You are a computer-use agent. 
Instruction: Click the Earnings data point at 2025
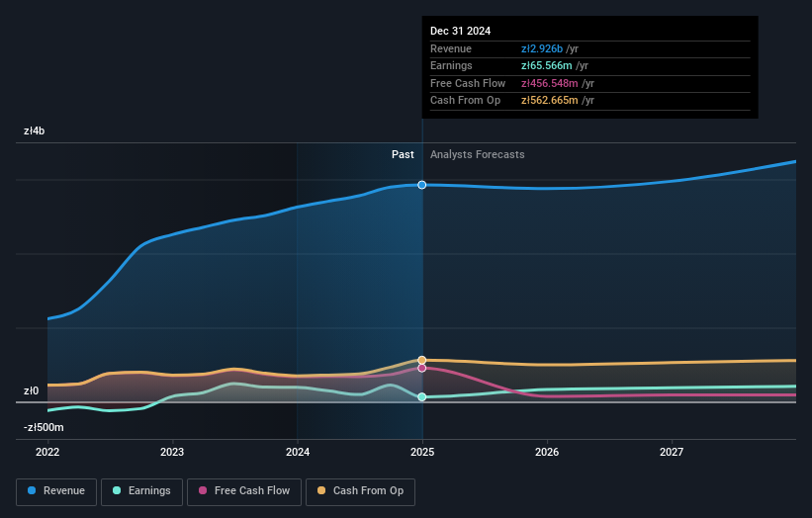point(422,397)
